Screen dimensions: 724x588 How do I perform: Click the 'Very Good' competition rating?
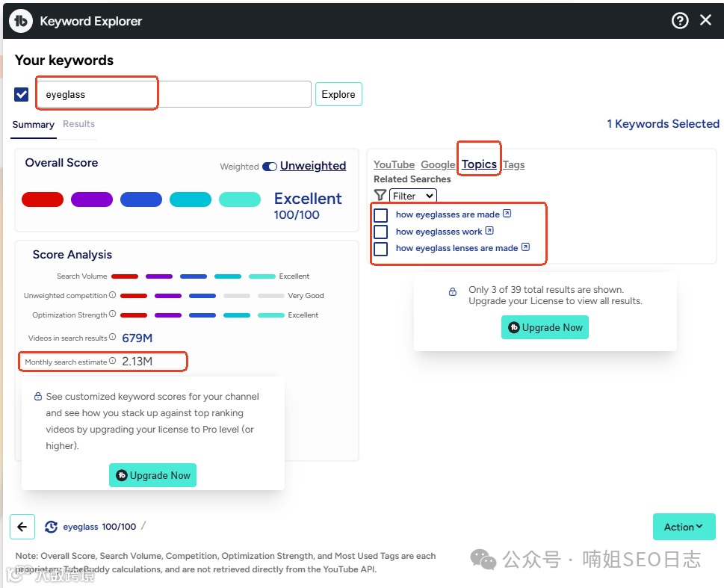pos(306,295)
